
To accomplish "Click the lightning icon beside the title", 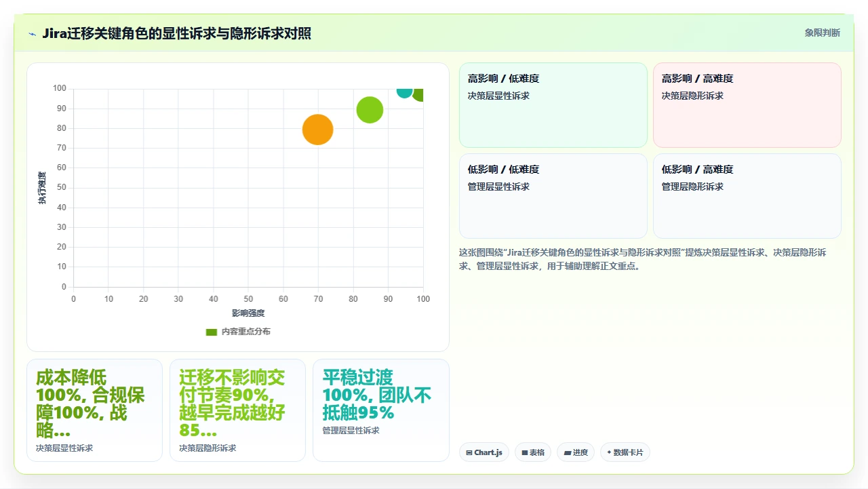I will (32, 34).
